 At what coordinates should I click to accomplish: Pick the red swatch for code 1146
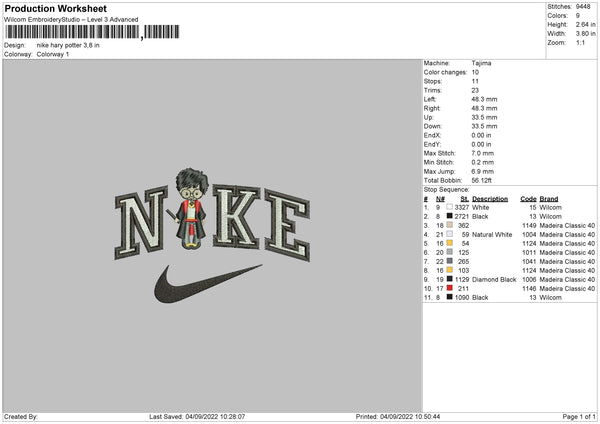coord(450,288)
